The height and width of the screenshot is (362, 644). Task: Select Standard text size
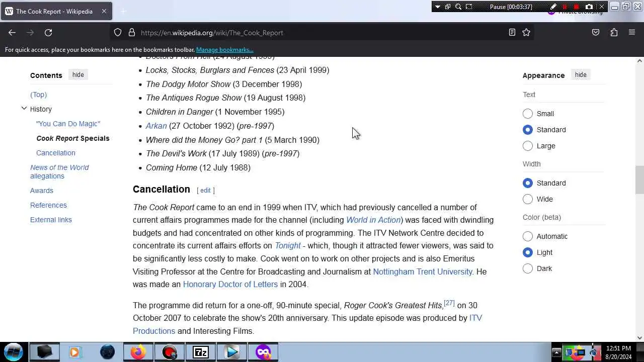528,130
